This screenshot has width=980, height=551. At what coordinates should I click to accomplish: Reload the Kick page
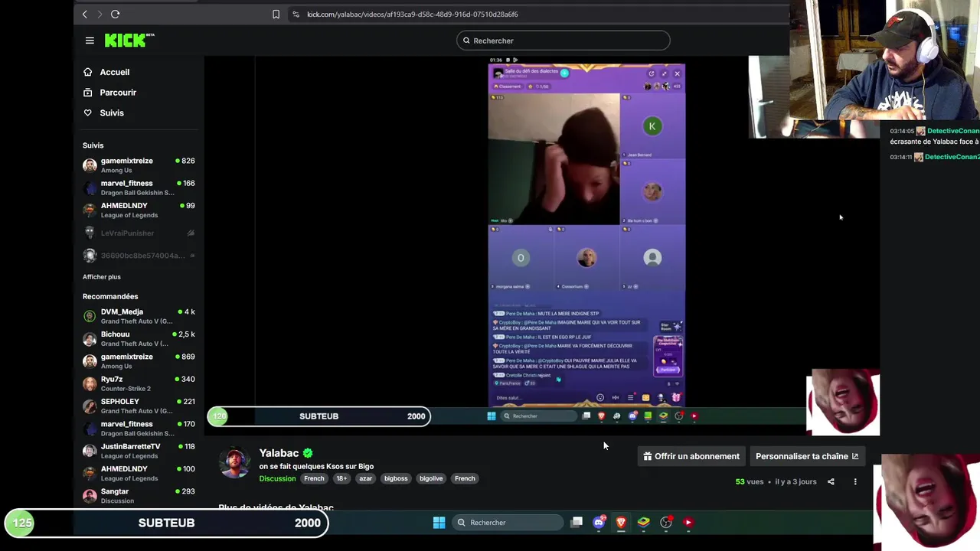115,14
